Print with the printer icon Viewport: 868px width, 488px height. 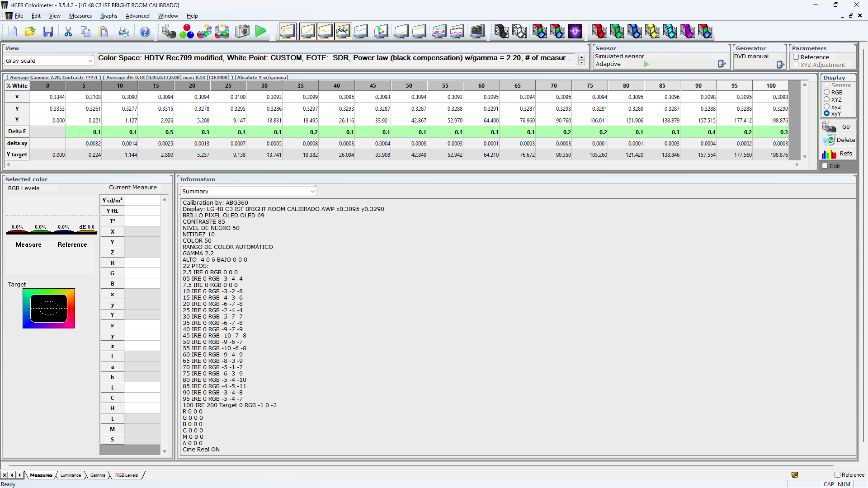point(123,32)
